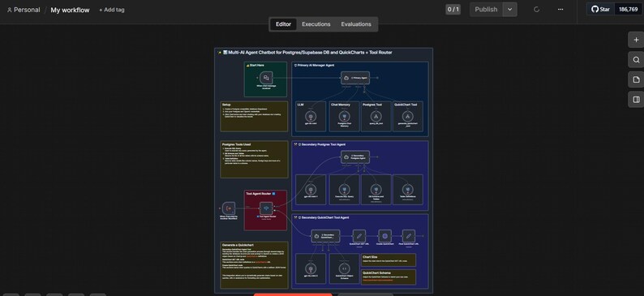
Task: Rename the My workflow title
Action: coord(70,10)
